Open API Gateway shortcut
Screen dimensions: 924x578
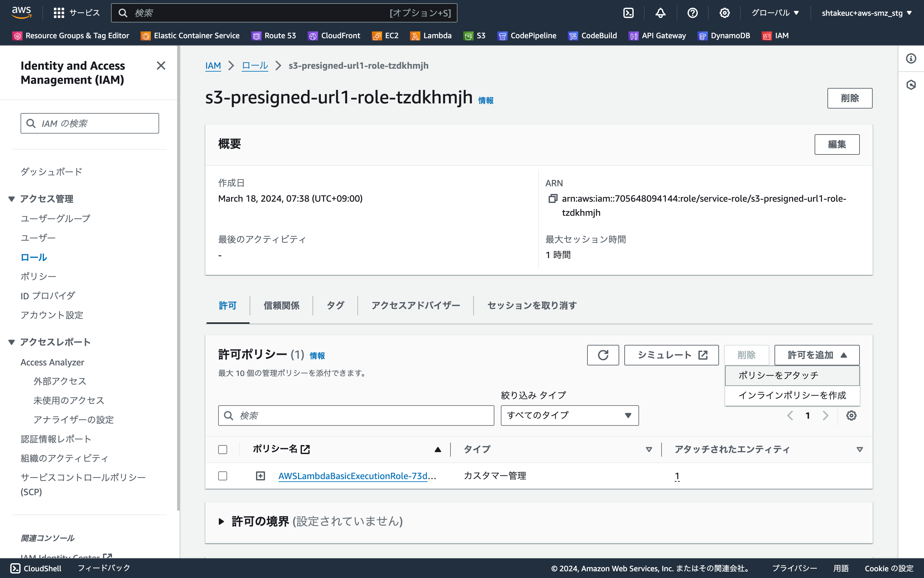(x=657, y=36)
